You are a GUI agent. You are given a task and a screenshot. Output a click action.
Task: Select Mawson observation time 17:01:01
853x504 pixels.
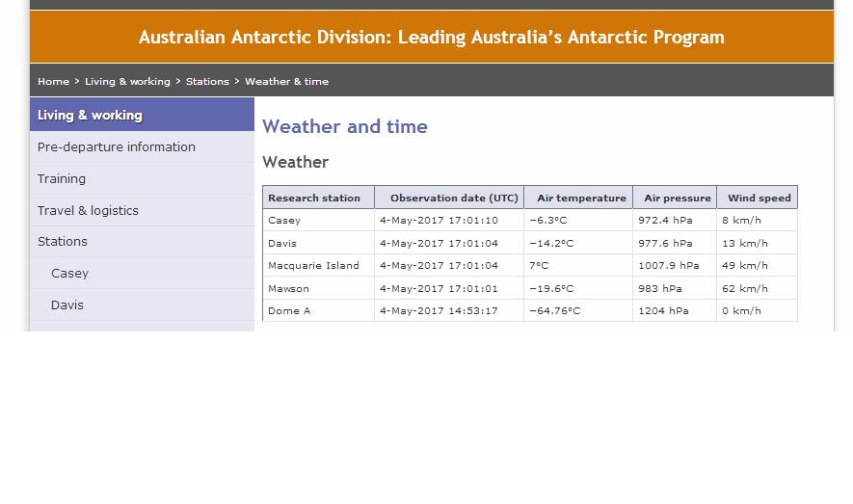point(449,288)
